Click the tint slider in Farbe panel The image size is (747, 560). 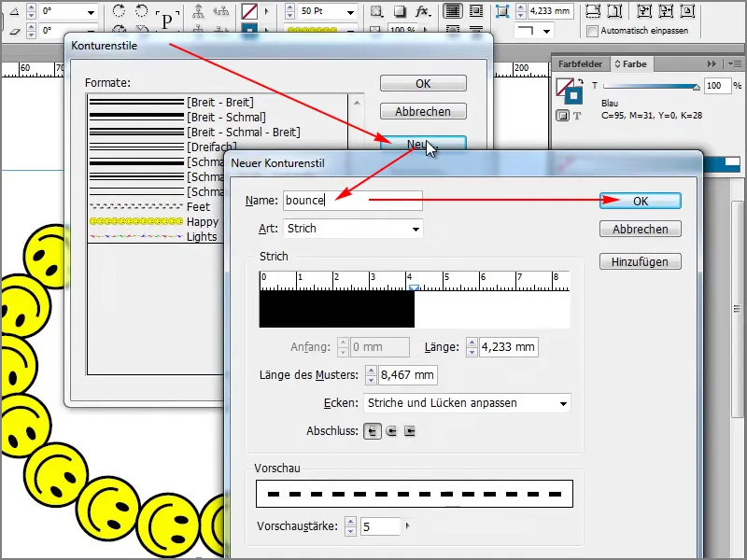[x=651, y=86]
